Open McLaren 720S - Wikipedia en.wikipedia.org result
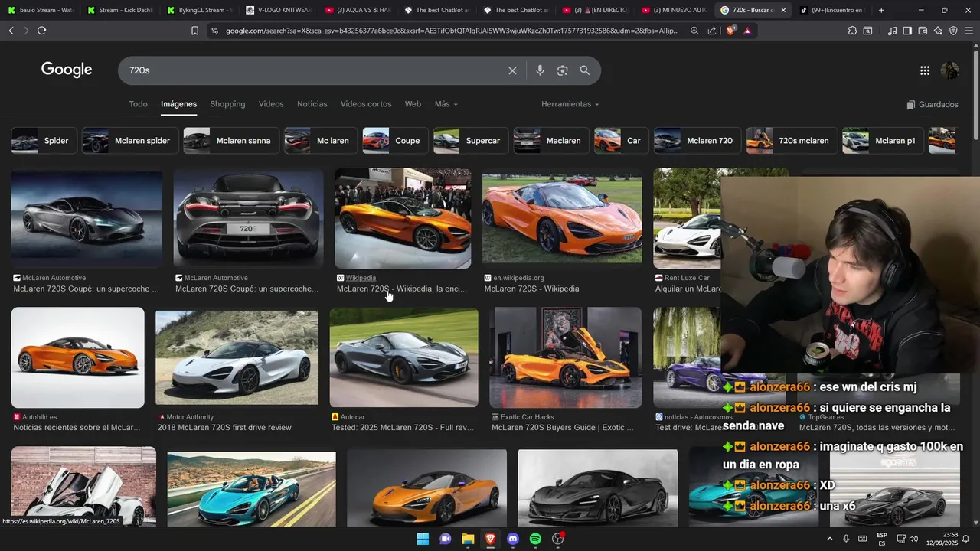Image resolution: width=980 pixels, height=551 pixels. pyautogui.click(x=531, y=289)
